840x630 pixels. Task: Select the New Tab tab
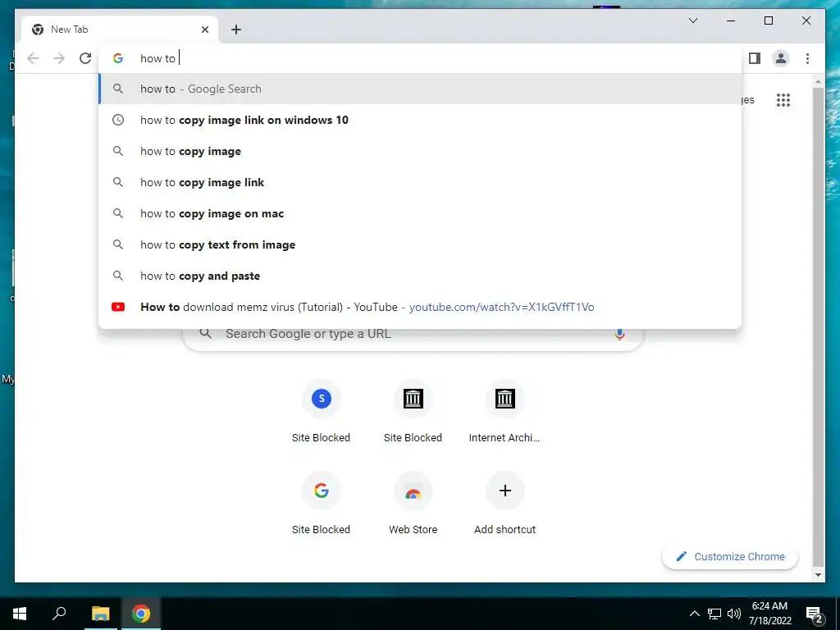(120, 30)
